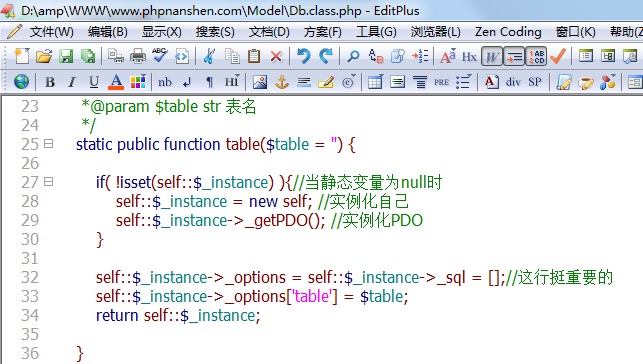
Task: Insert blockquote icon
Action: 420,82
